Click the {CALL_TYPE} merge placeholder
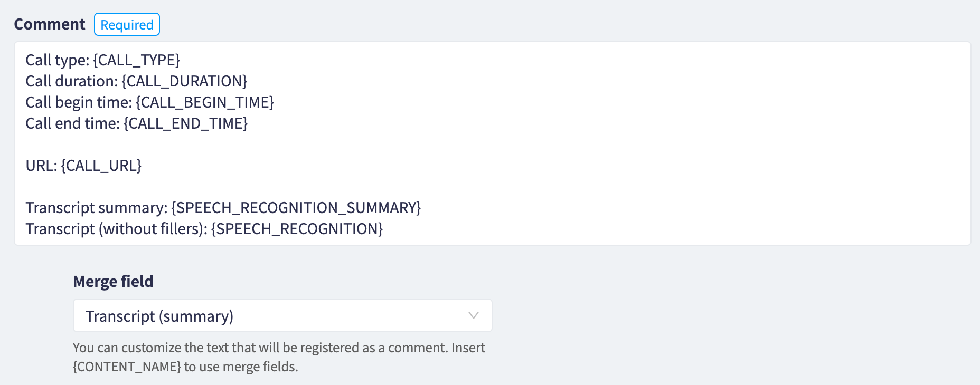The width and height of the screenshot is (980, 385). (137, 60)
